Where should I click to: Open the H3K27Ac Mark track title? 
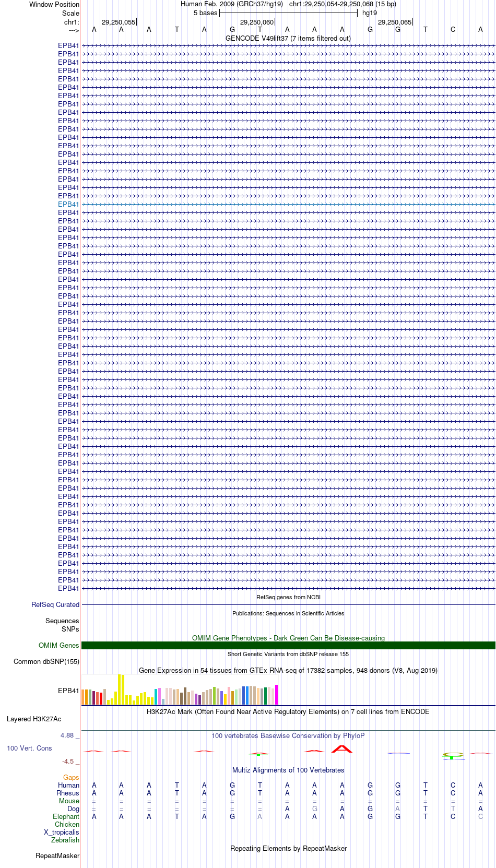click(288, 711)
